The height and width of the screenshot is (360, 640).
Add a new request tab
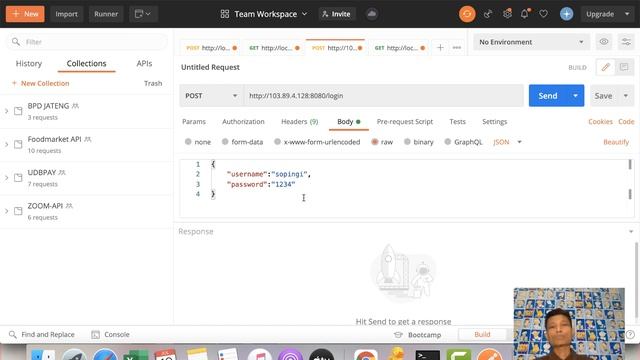(x=440, y=48)
